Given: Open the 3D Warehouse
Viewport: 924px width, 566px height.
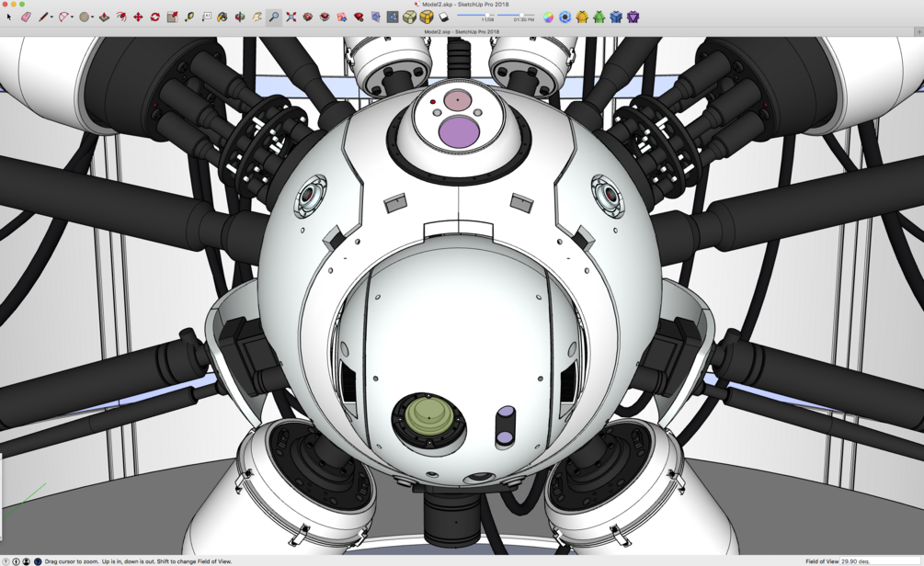Looking at the screenshot, I should [x=308, y=17].
